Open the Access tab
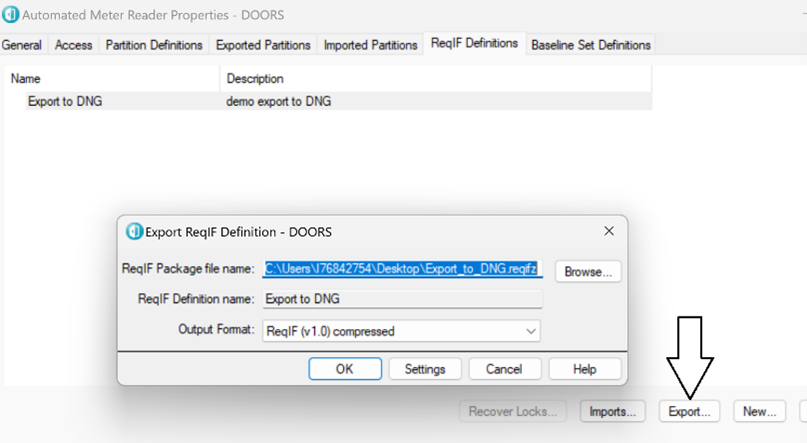807x443 pixels. (74, 45)
